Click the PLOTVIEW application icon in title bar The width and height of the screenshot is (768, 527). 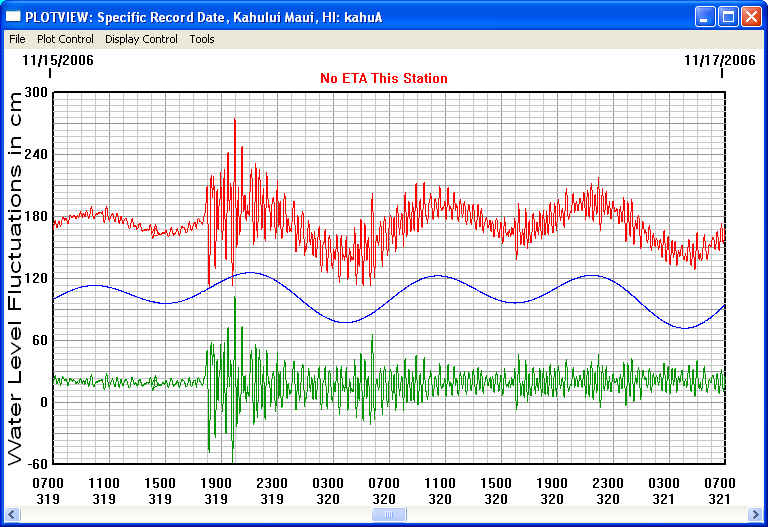pos(14,17)
